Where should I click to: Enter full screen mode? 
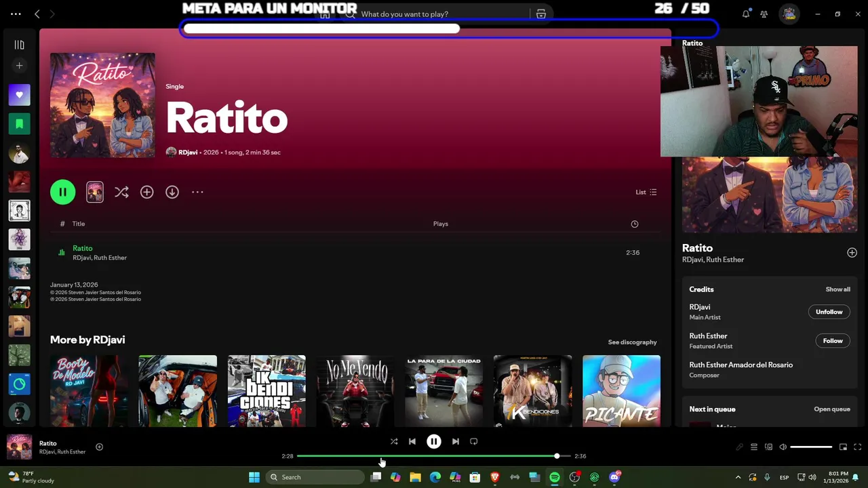858,447
